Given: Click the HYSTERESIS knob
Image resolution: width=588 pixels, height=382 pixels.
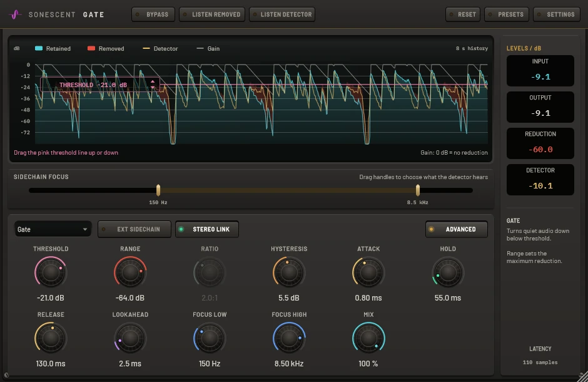Looking at the screenshot, I should pos(289,272).
